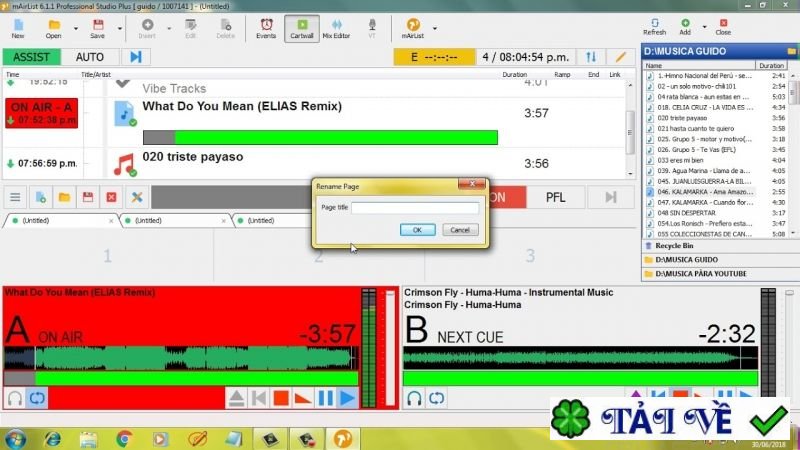Refresh the browser folder list
The height and width of the screenshot is (450, 800).
[x=655, y=27]
